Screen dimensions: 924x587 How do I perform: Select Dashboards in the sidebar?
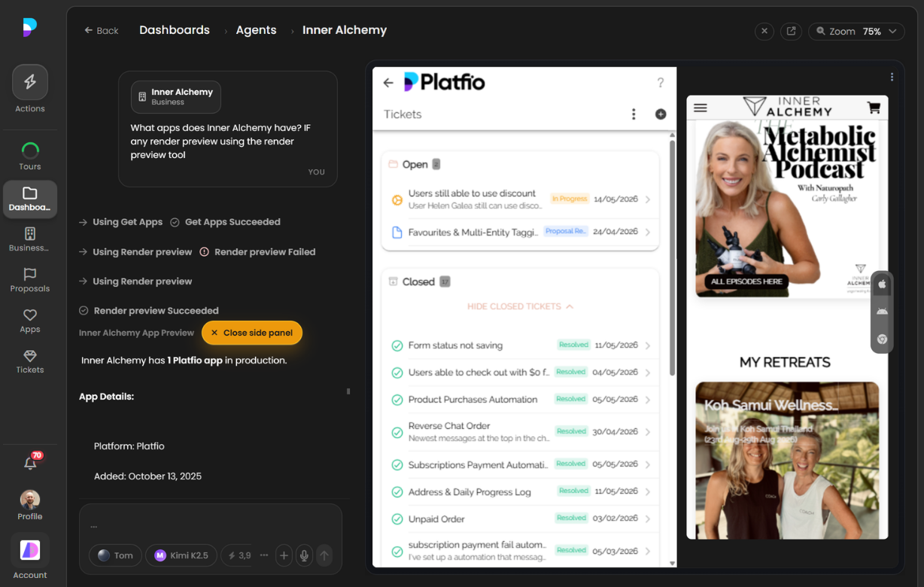30,199
